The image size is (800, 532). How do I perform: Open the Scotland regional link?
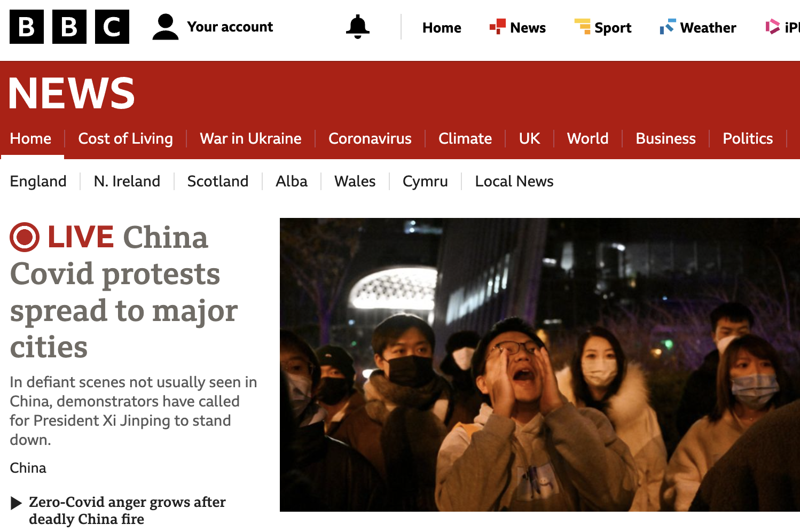click(x=218, y=181)
